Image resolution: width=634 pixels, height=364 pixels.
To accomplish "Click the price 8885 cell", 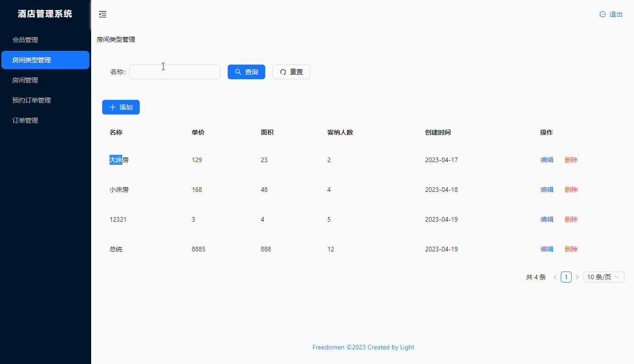I will 199,249.
